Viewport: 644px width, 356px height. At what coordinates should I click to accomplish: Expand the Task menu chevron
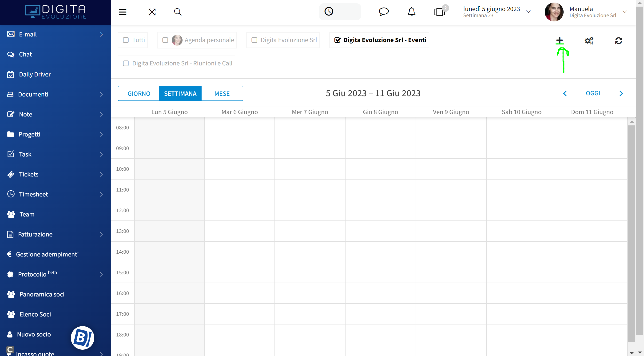pyautogui.click(x=101, y=154)
